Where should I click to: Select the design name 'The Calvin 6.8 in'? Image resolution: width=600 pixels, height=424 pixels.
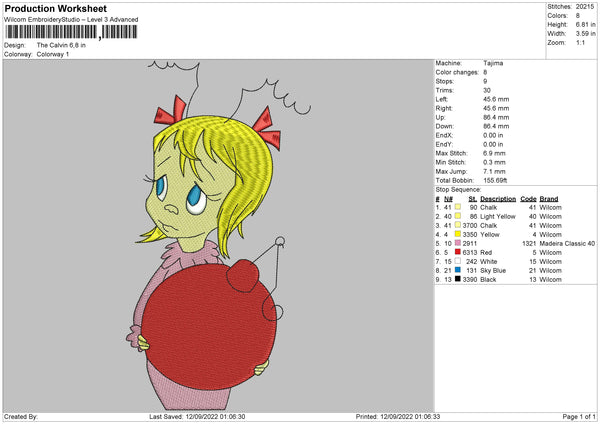coord(61,45)
